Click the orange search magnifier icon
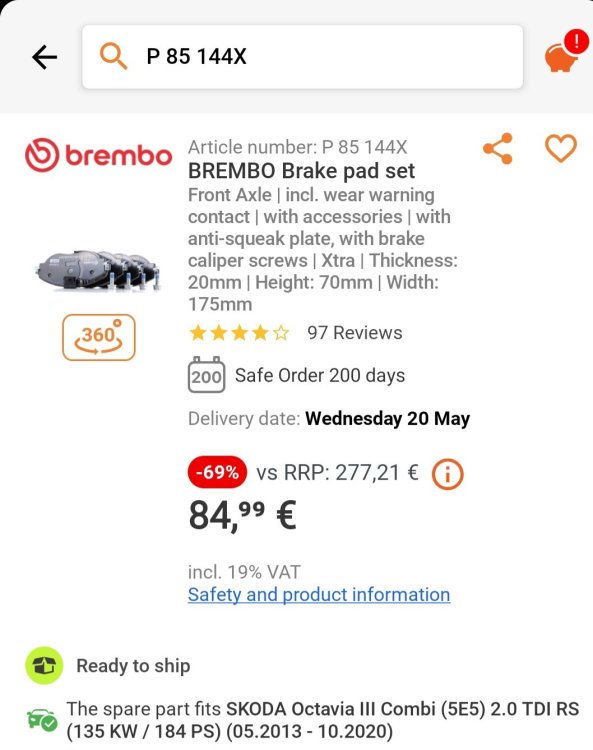Screen dimensions: 593x750 pyautogui.click(x=113, y=56)
